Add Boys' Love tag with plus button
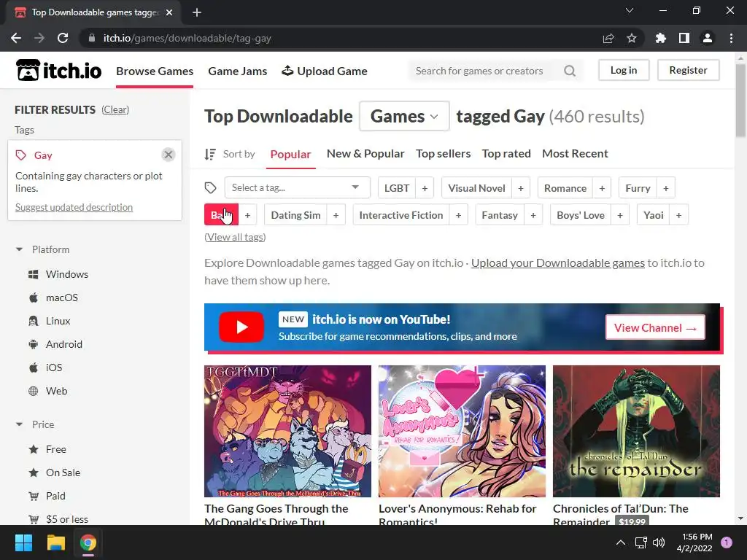 [620, 215]
